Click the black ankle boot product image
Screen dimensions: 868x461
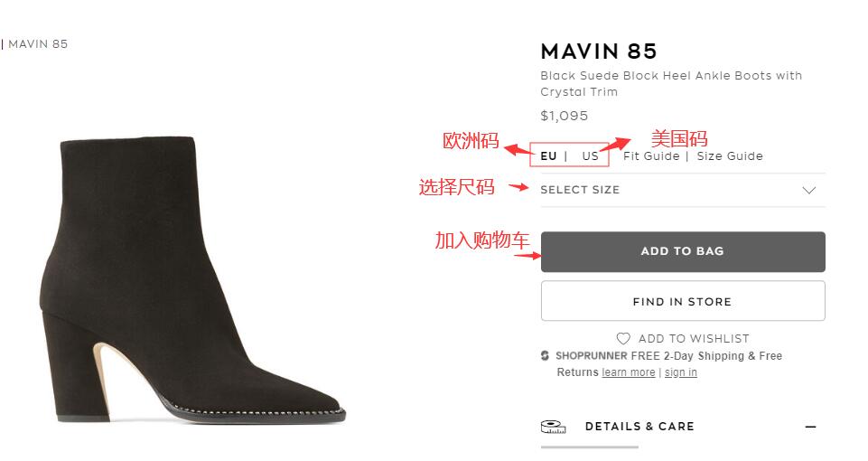coord(201,280)
